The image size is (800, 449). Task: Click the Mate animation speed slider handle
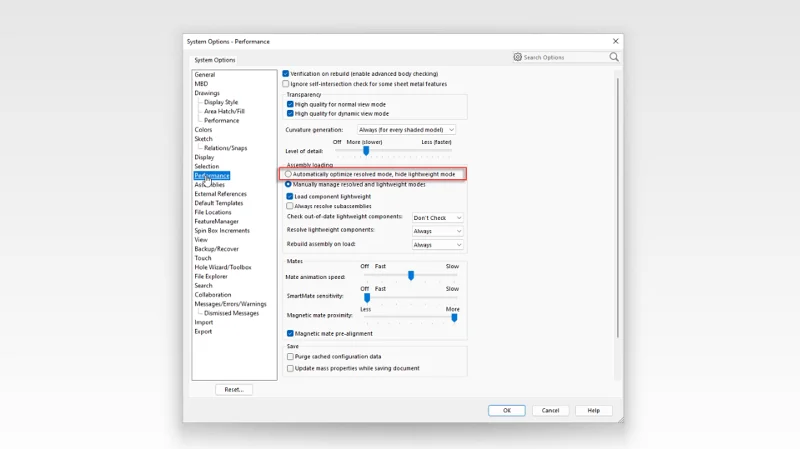tap(411, 276)
